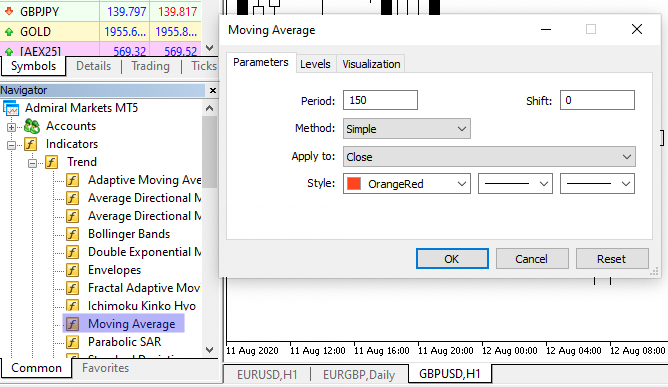Click the Bollinger Bands indicator icon
The image size is (668, 387).
point(72,234)
